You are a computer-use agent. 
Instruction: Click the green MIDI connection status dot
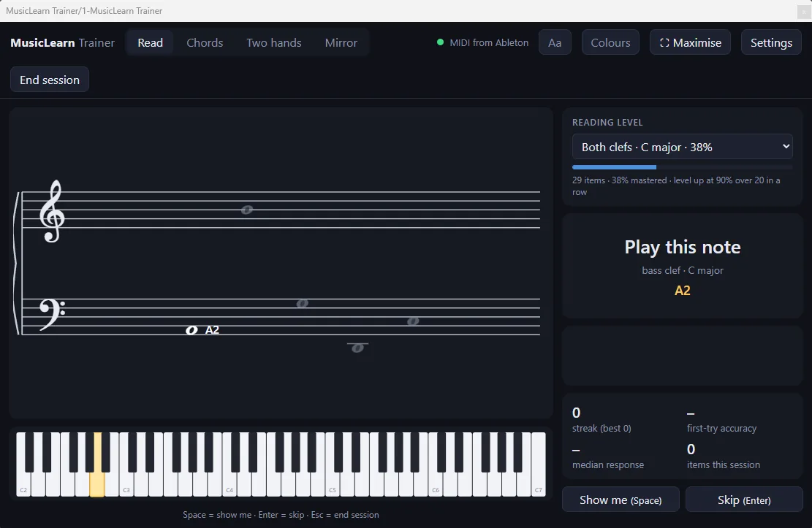point(440,42)
